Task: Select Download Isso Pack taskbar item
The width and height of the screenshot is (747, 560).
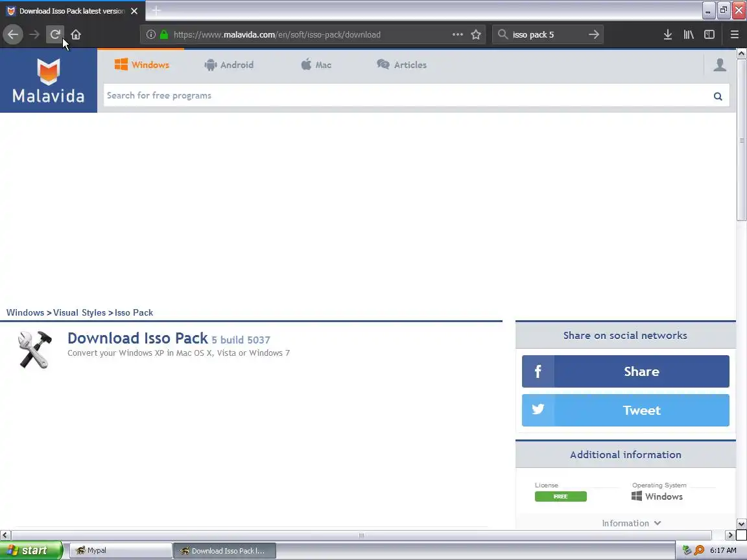Action: pos(224,550)
